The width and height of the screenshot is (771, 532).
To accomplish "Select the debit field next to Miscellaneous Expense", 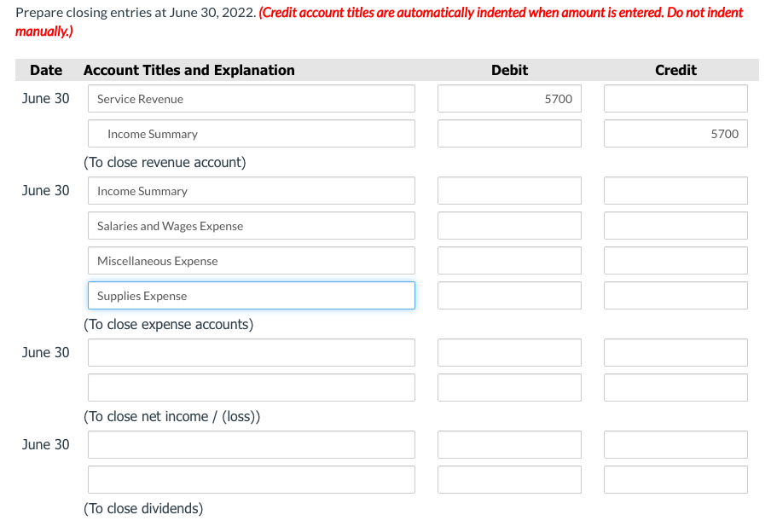I will pyautogui.click(x=508, y=260).
